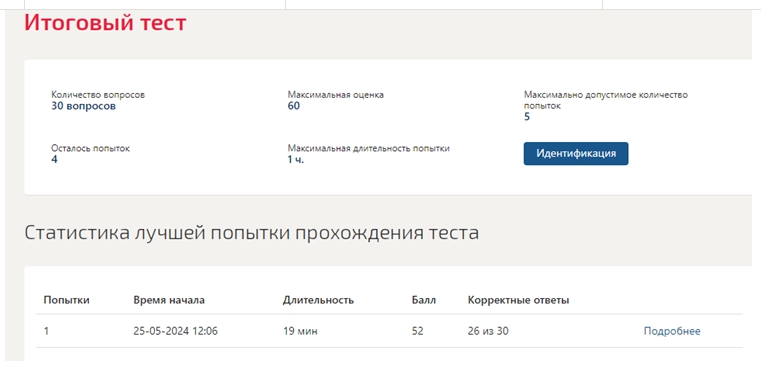Select the 26 из 30 correct answers cell

coord(488,331)
